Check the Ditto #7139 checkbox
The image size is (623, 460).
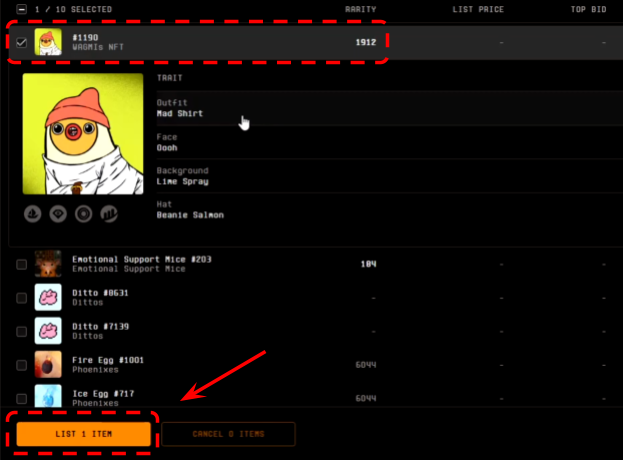[21, 331]
